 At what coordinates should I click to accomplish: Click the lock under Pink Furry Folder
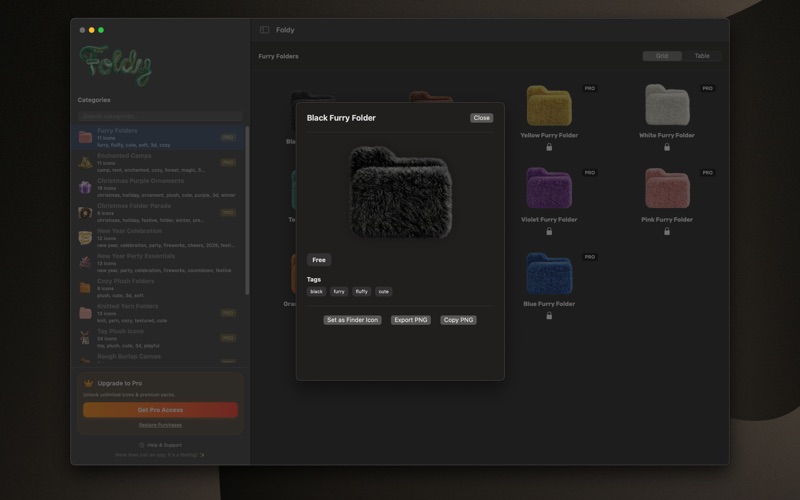(x=667, y=232)
